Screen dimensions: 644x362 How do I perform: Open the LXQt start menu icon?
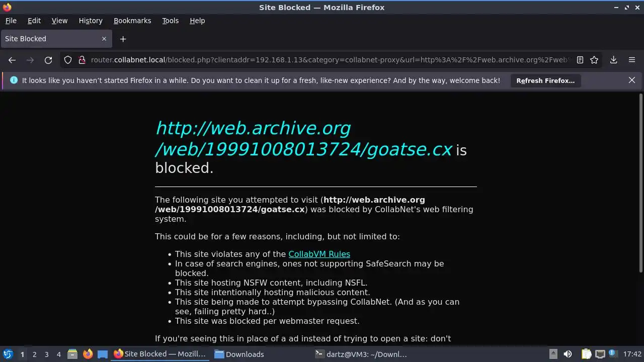(x=8, y=354)
